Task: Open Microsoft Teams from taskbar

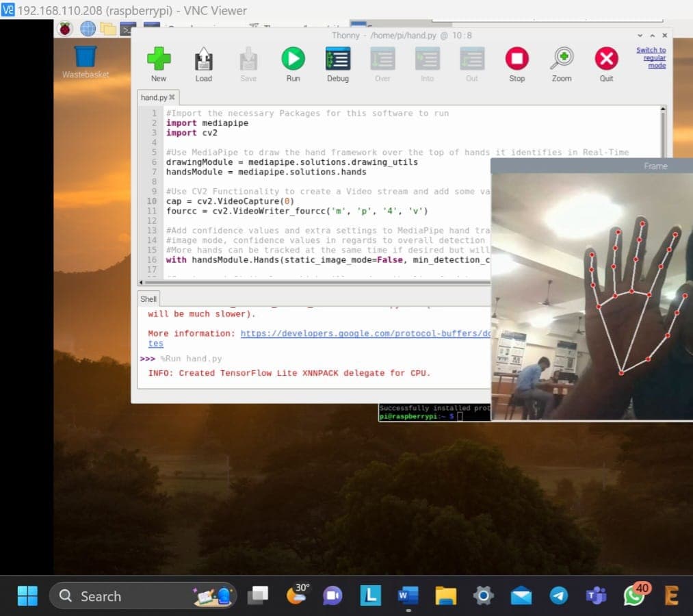Action: (x=597, y=595)
